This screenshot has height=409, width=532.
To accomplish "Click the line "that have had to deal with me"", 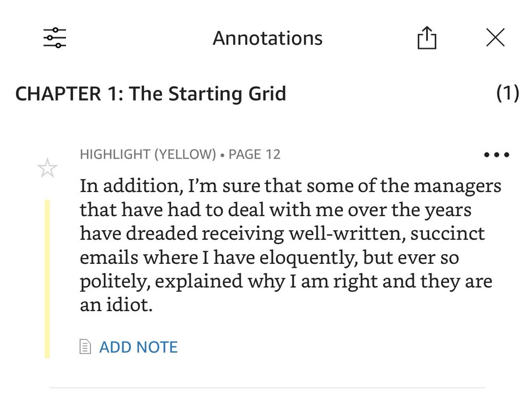I will click(276, 210).
